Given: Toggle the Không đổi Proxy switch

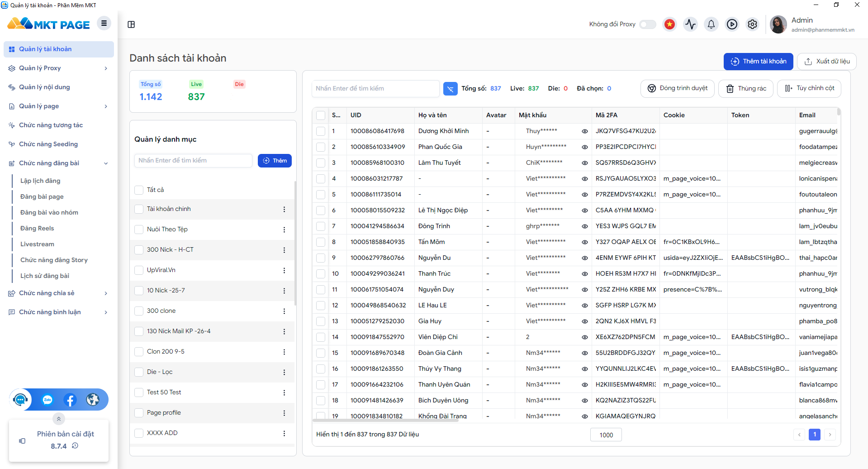Looking at the screenshot, I should (x=647, y=24).
